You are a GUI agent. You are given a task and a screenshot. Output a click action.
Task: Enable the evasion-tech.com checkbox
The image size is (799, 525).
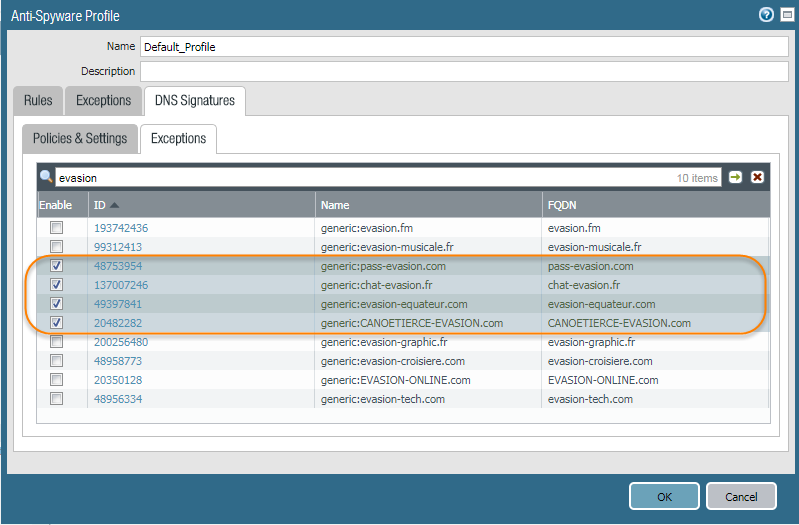click(57, 399)
